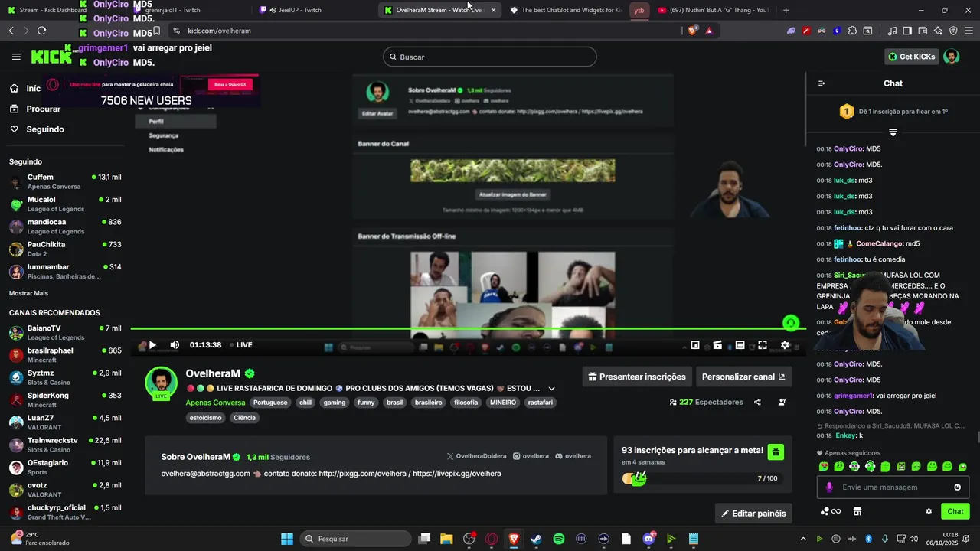Click the Windows taskbar Pesquisar search box
This screenshot has height=551, width=980.
pyautogui.click(x=354, y=539)
